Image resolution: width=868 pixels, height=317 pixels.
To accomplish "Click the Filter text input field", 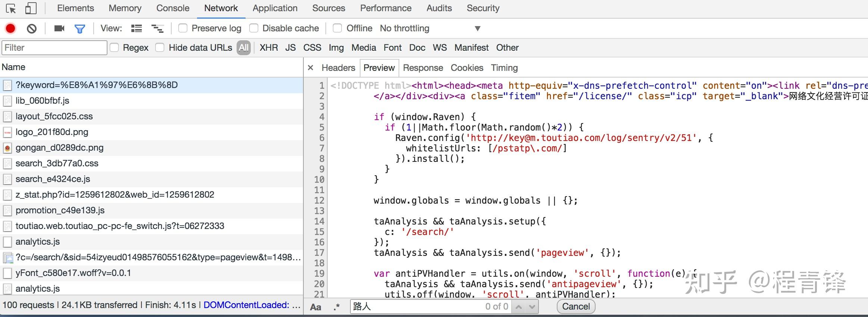I will click(x=54, y=48).
